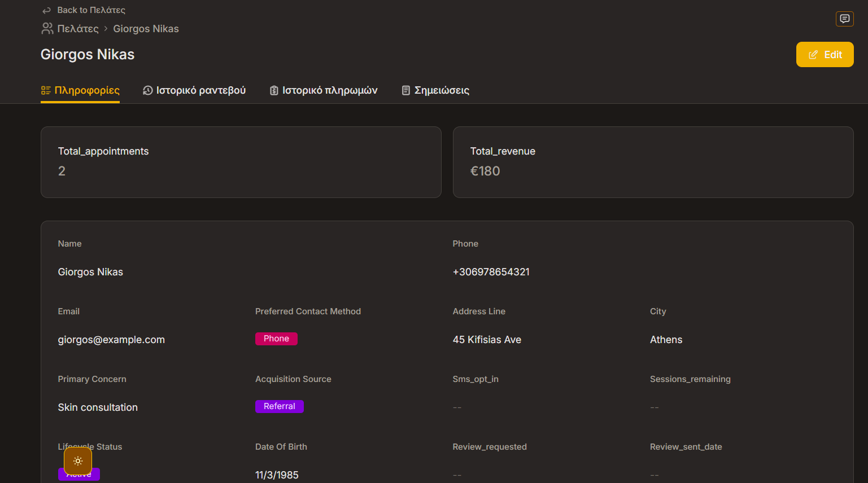Select the giorgos@example.com email value
Screen dimensions: 868x483
(111, 340)
